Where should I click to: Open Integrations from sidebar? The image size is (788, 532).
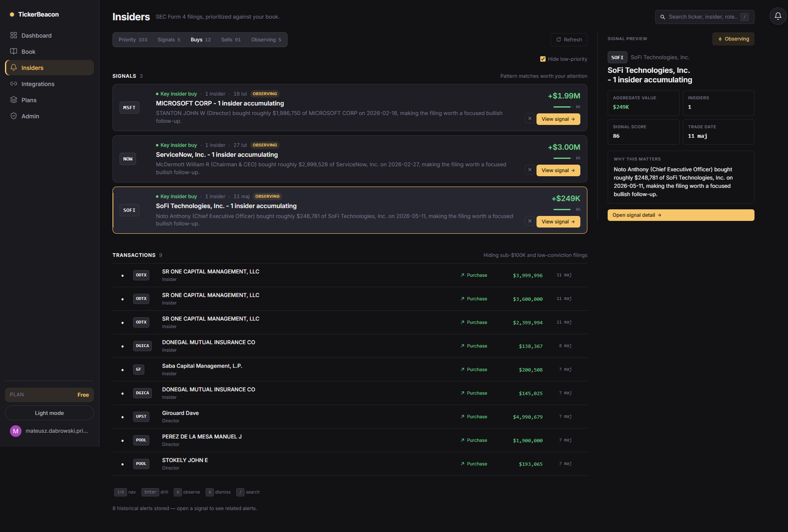[x=49, y=84]
